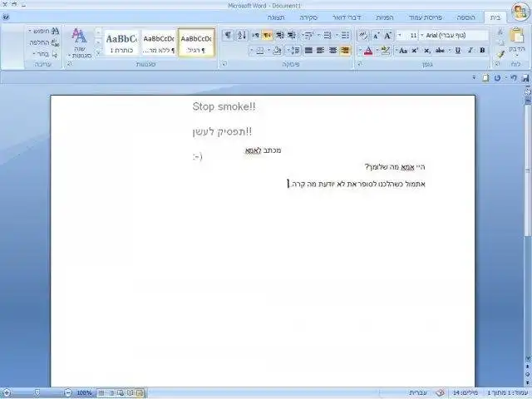The width and height of the screenshot is (532, 399).
Task: Open the הפניות References tab
Action: 384,17
